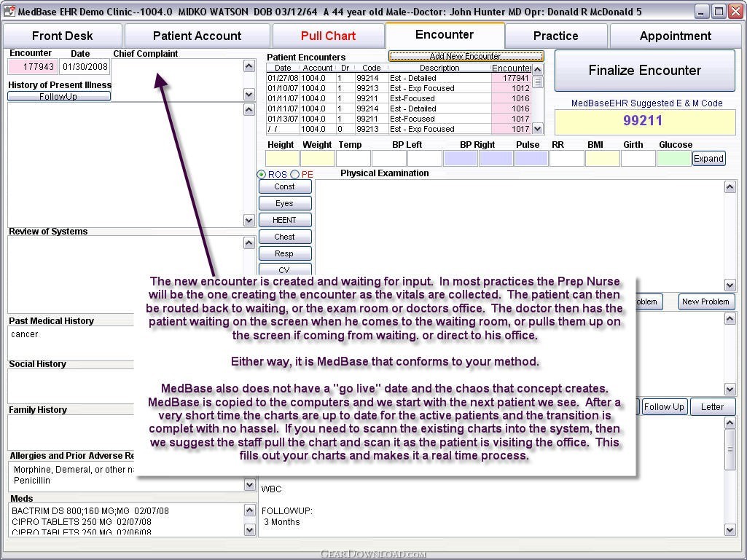Click the Finalize Encounter button
The height and width of the screenshot is (560, 747).
click(x=644, y=71)
